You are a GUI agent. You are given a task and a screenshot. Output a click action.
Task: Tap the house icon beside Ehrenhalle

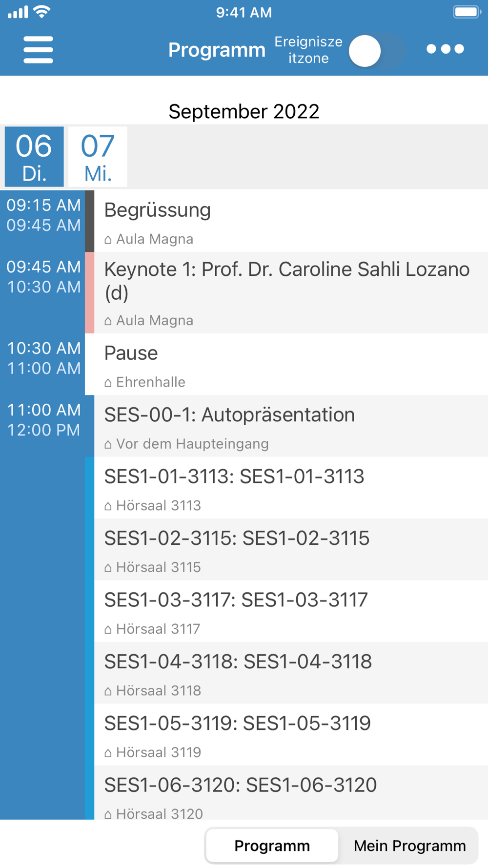pos(108,382)
